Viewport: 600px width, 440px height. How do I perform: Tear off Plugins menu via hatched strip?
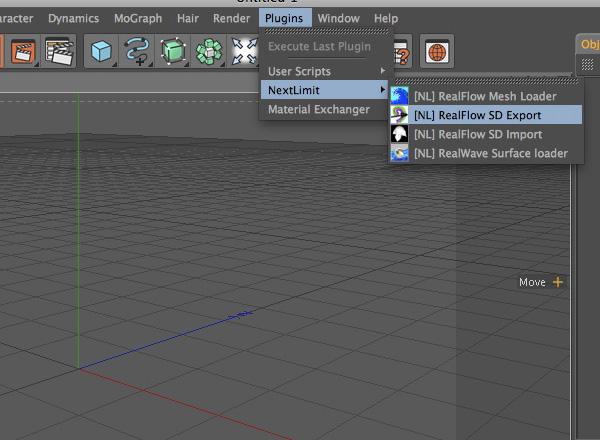(326, 31)
